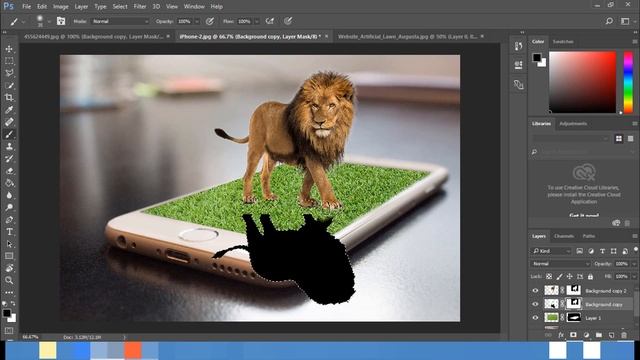Open the Filter menu
The image size is (640, 360).
point(140,7)
